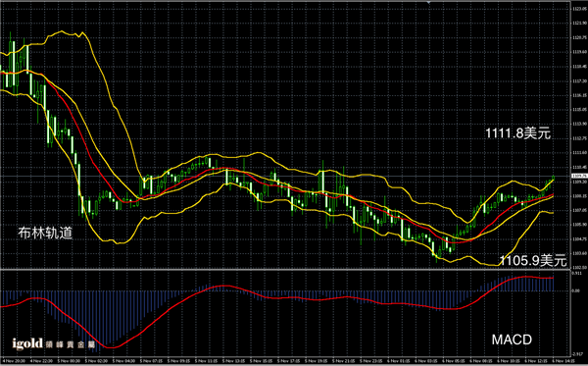Screen dimensions: 588x366
Task: Click the 0.911 value on MACD scale
Action: (577, 274)
